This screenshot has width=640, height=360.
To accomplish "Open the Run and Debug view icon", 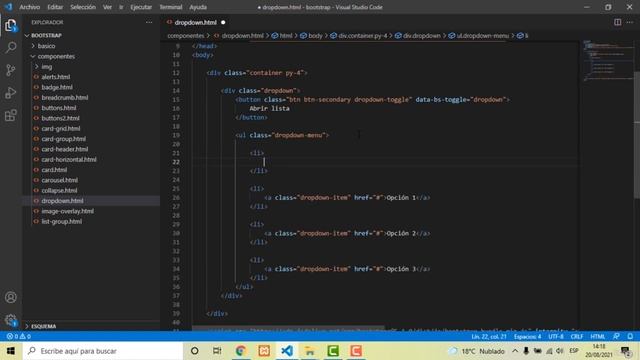I will tap(11, 93).
